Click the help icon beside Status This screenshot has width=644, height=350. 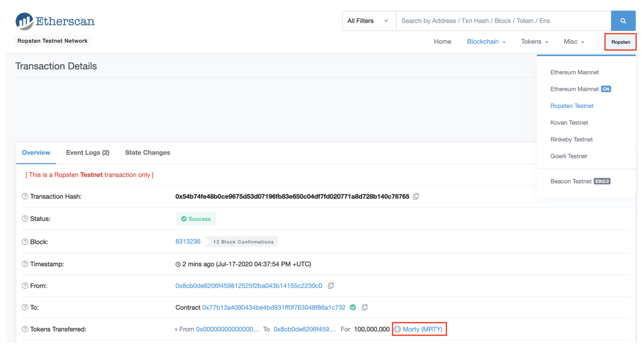pyautogui.click(x=25, y=219)
